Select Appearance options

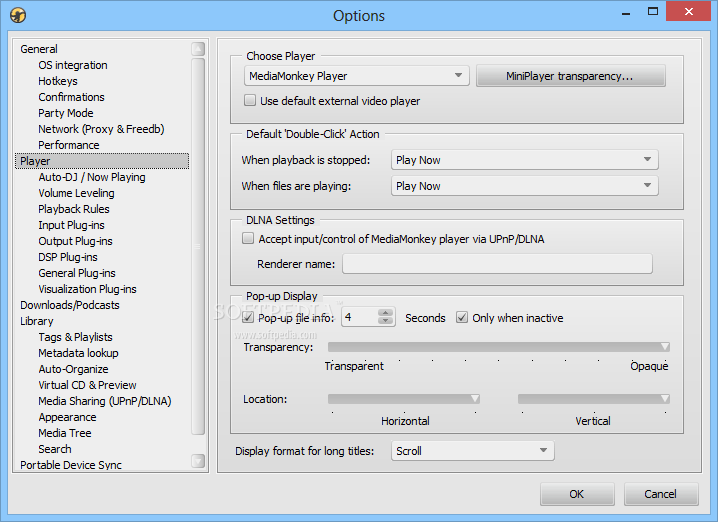pyautogui.click(x=67, y=418)
